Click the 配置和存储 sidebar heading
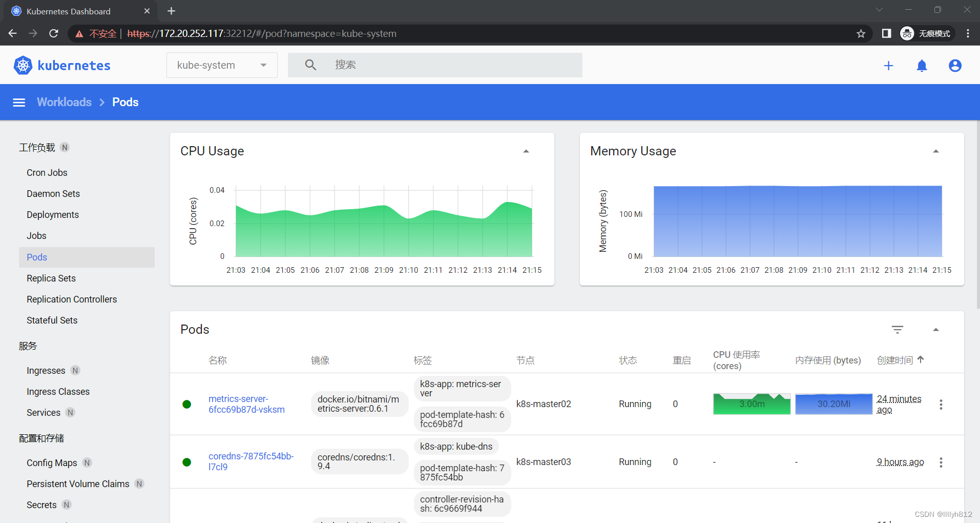The image size is (980, 523). (41, 438)
